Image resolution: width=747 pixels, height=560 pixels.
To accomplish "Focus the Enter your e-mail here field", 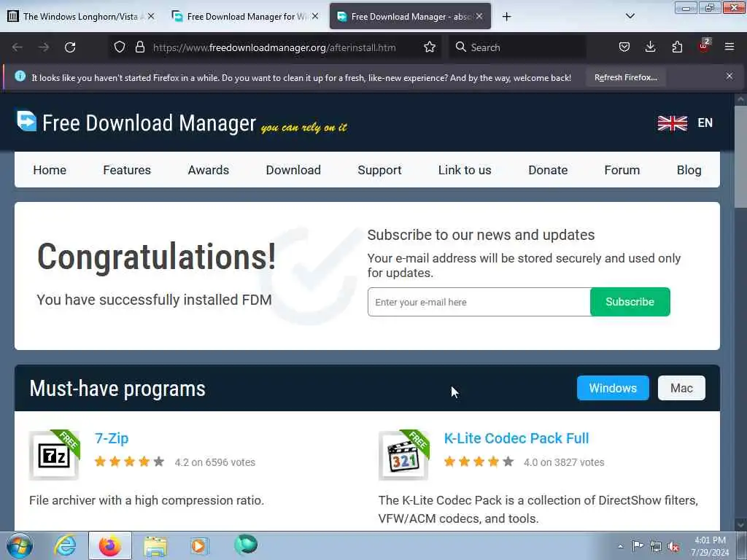I will tap(479, 302).
